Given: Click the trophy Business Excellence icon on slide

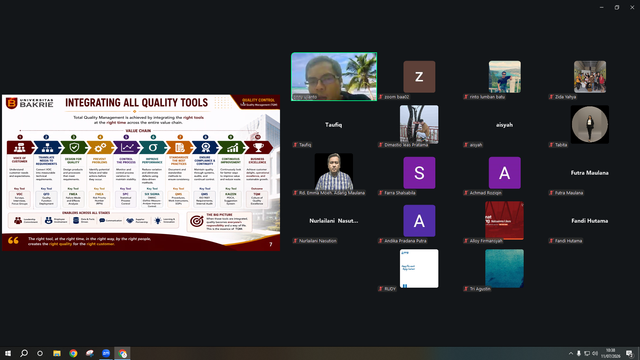Looking at the screenshot, I should pyautogui.click(x=258, y=147).
